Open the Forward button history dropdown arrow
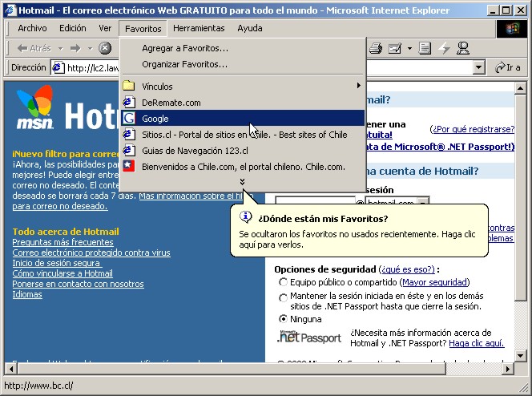Viewport: 532px width, 396px height. [x=90, y=49]
